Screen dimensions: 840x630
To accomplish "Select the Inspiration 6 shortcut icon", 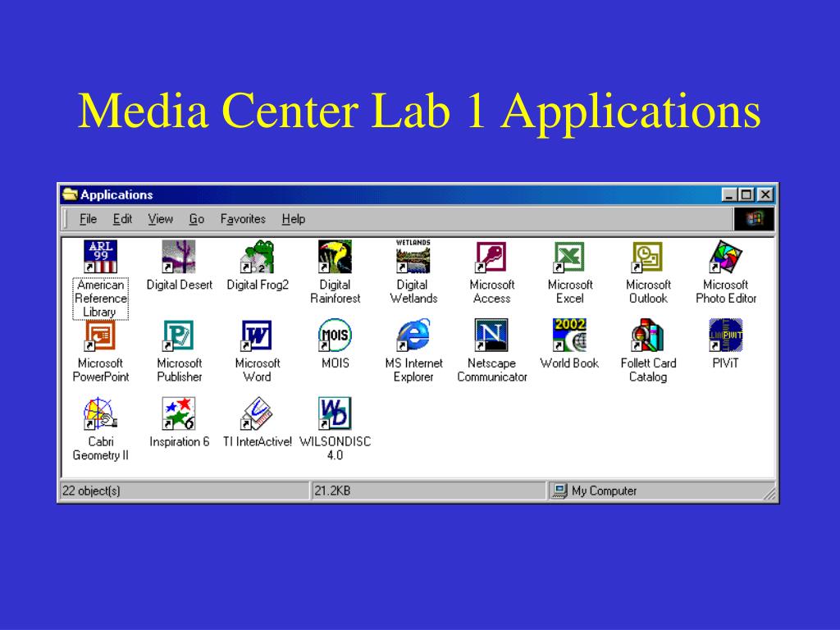I will click(179, 413).
